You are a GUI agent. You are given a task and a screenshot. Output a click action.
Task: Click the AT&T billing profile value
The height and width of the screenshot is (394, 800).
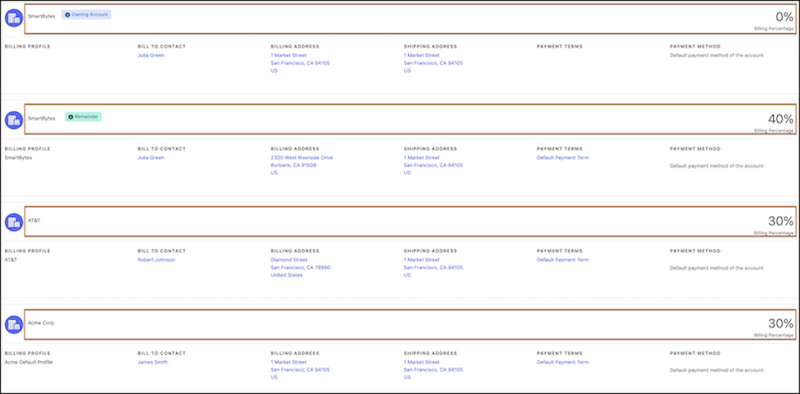pos(11,260)
